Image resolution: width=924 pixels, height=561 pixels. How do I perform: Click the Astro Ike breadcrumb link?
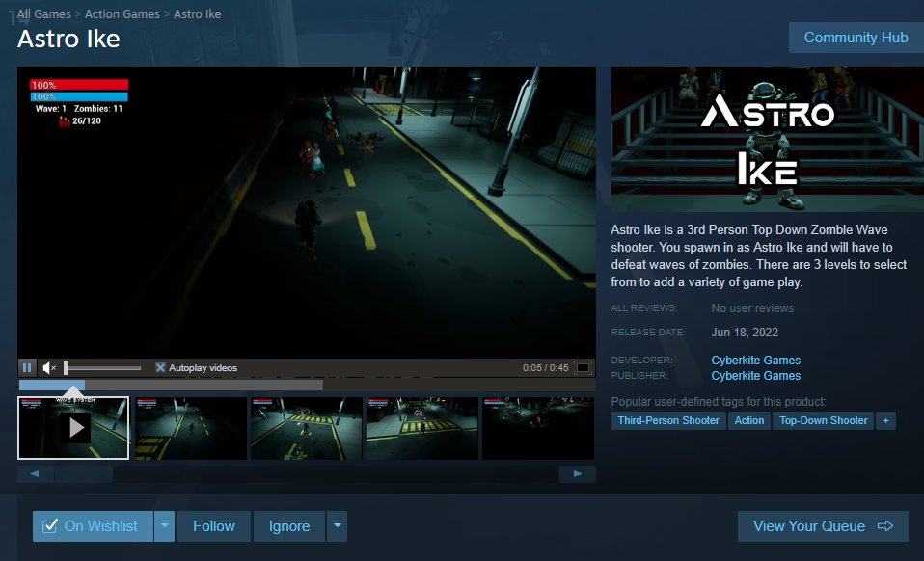(x=198, y=14)
